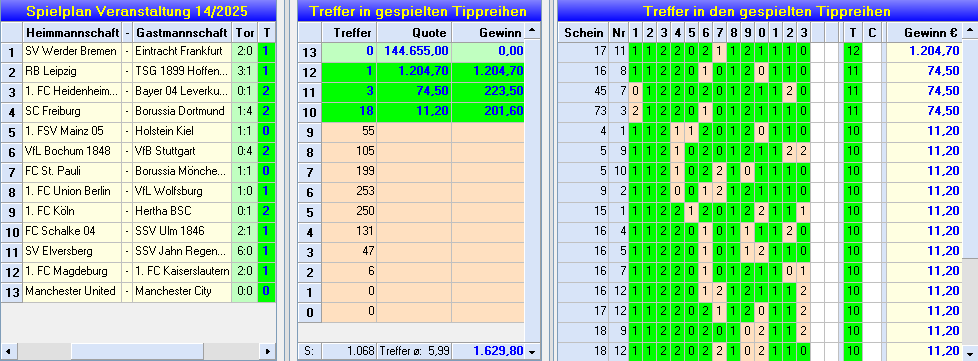Click the Treffer column header
This screenshot has height=361, width=978.
click(349, 32)
